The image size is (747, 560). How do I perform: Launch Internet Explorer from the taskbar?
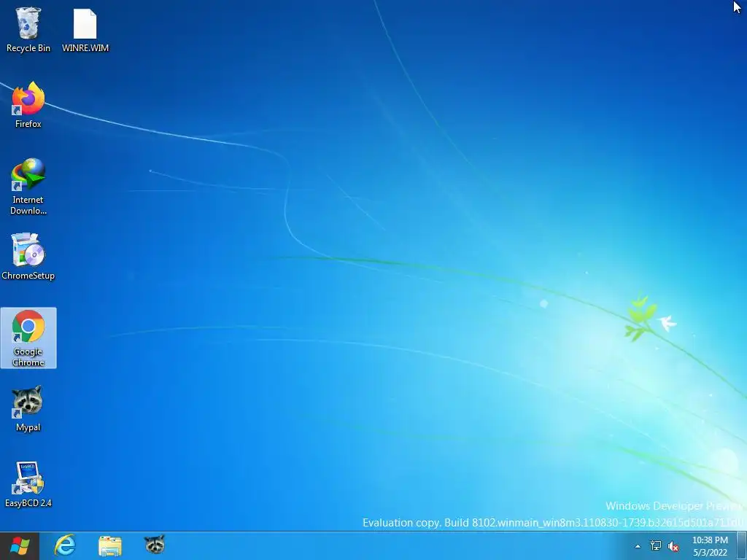65,545
